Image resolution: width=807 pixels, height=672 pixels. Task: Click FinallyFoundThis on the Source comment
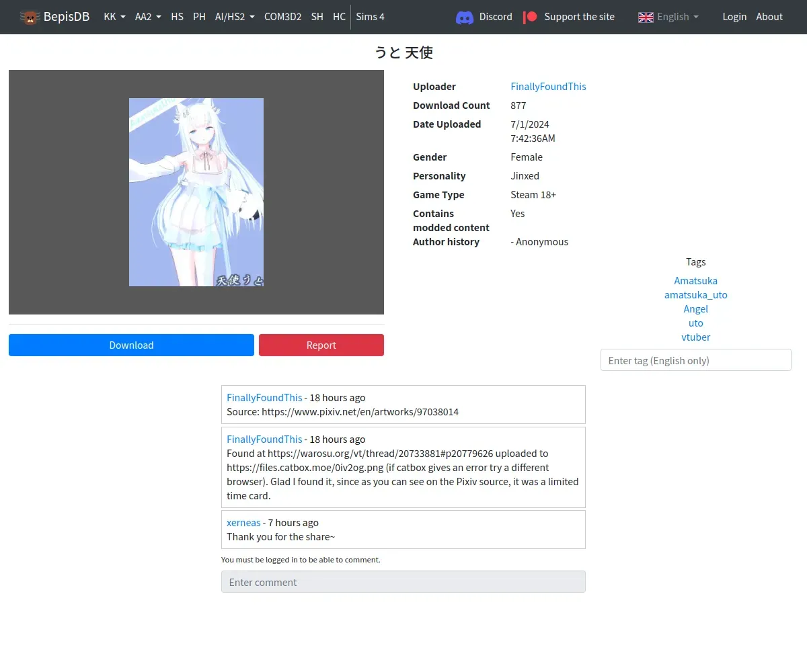(x=264, y=398)
